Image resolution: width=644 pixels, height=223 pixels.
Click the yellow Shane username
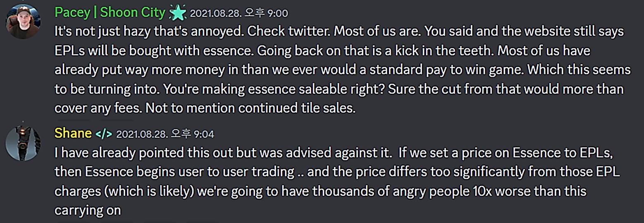[x=73, y=133]
